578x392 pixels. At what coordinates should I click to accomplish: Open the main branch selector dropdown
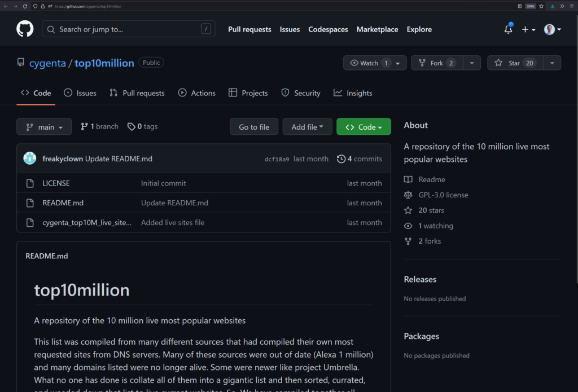(44, 127)
